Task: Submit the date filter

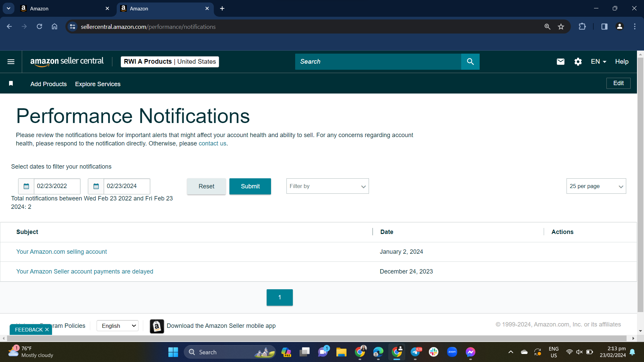Action: pos(250,186)
